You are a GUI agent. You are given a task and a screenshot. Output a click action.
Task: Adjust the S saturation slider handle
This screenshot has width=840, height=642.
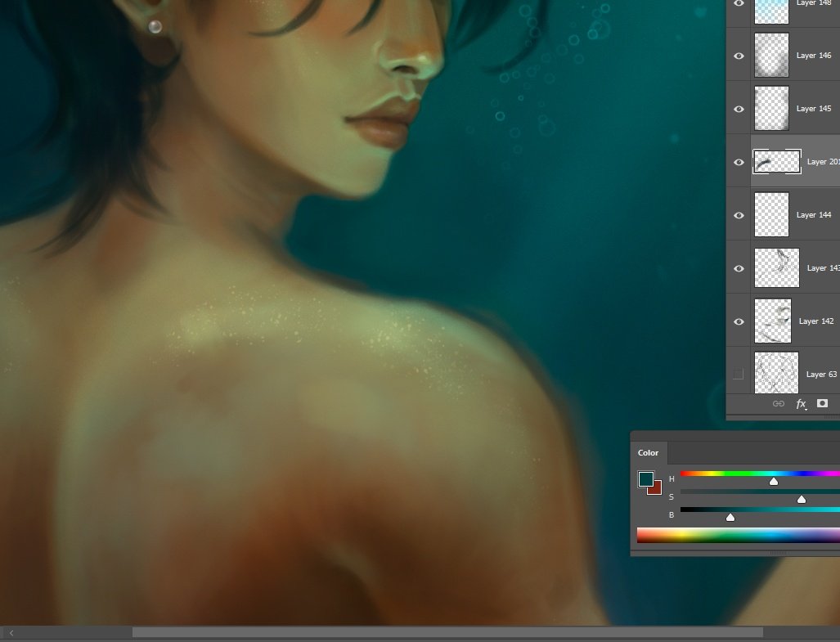pyautogui.click(x=802, y=499)
